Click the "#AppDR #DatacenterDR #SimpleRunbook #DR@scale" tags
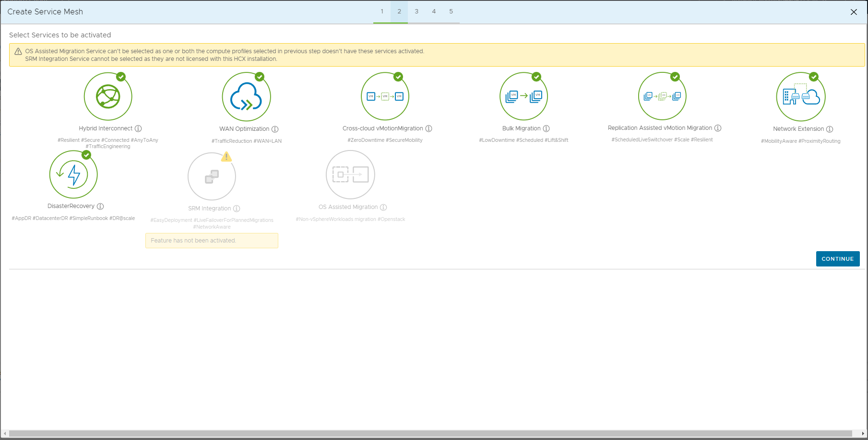868x440 pixels. (x=73, y=218)
